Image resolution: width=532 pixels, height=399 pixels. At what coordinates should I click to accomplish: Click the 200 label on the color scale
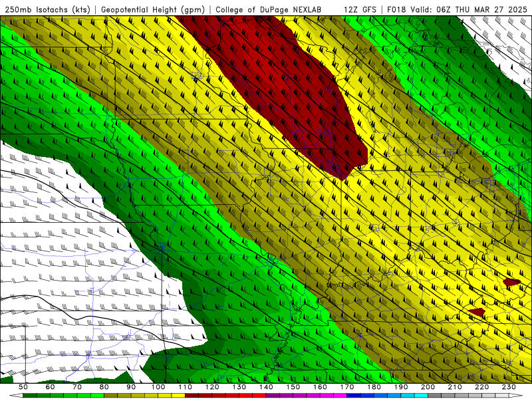(x=428, y=387)
